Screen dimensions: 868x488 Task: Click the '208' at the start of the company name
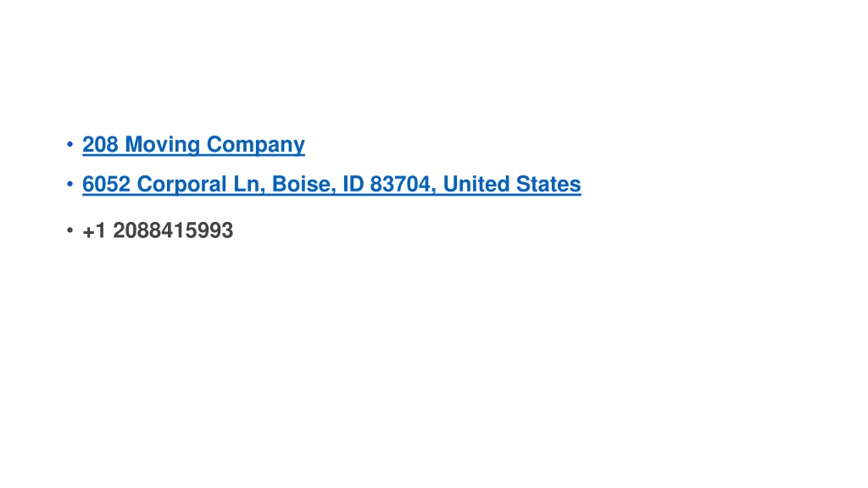[x=100, y=144]
